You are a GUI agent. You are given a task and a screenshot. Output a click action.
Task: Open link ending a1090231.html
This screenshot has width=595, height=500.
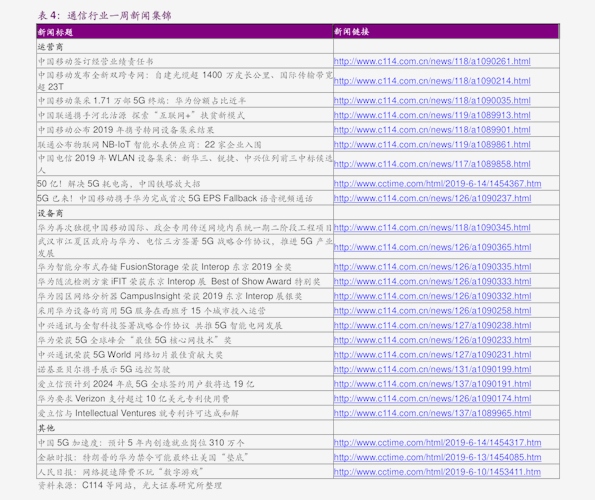tap(432, 355)
